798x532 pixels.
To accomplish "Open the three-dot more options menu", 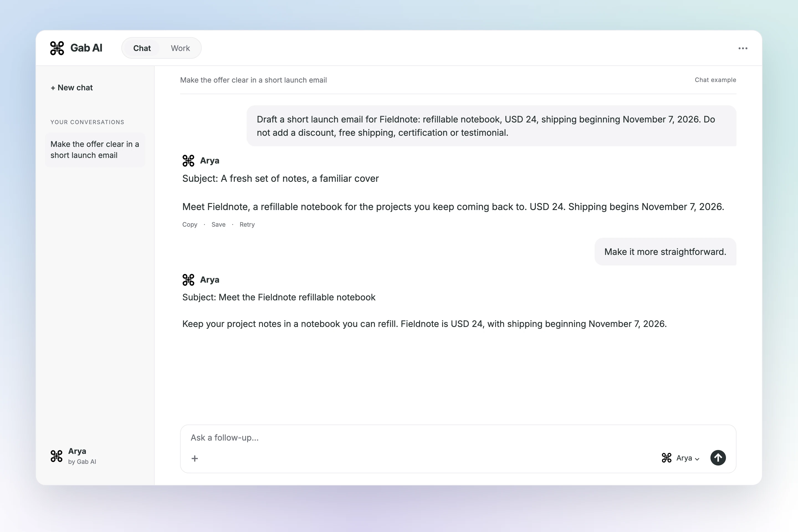I will pos(743,48).
